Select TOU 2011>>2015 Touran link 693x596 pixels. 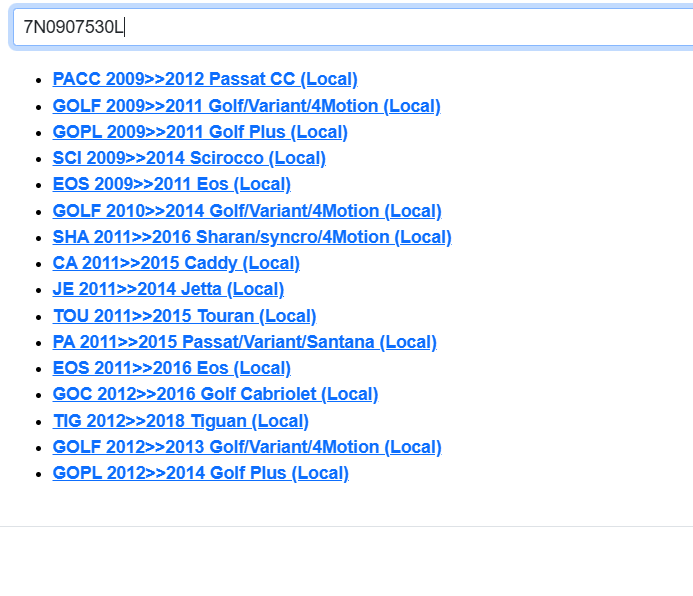coord(184,316)
